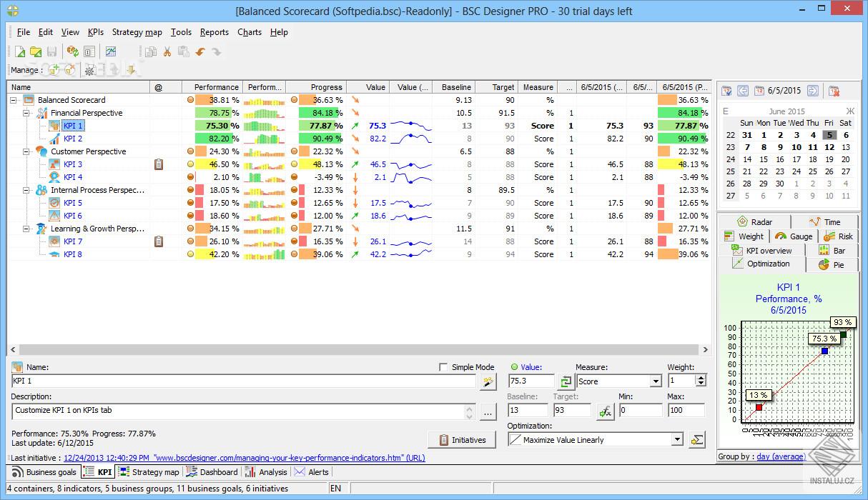Open the Measure dropdown showing Score
This screenshot has width=868, height=500.
coord(655,382)
